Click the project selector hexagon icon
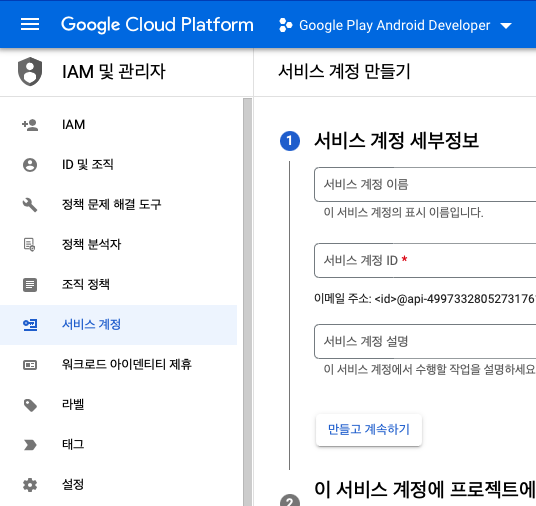 coord(285,25)
